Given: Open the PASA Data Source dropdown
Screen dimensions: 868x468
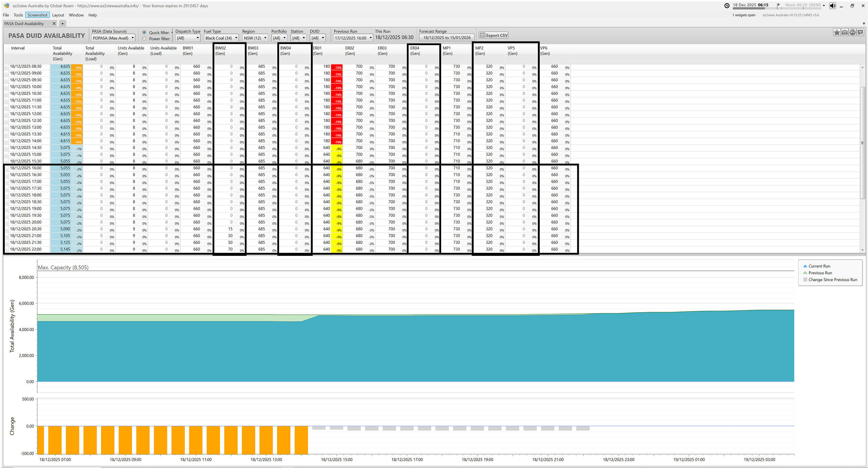Looking at the screenshot, I should (113, 38).
